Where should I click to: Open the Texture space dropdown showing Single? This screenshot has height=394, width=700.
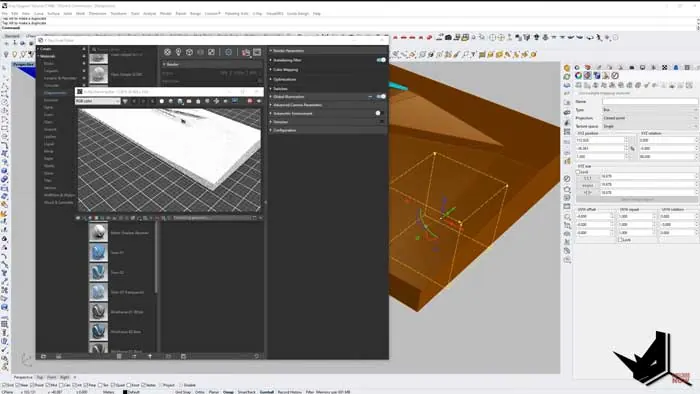click(650, 126)
